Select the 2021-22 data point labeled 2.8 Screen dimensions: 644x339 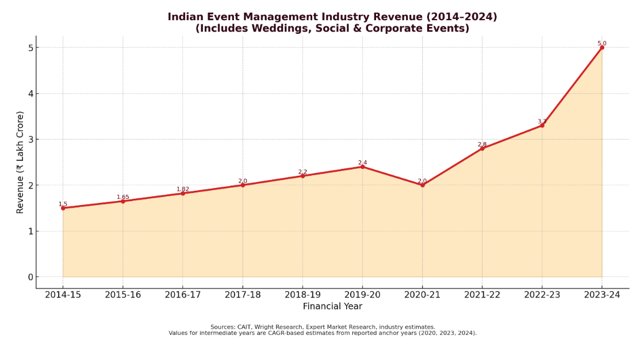coord(482,148)
